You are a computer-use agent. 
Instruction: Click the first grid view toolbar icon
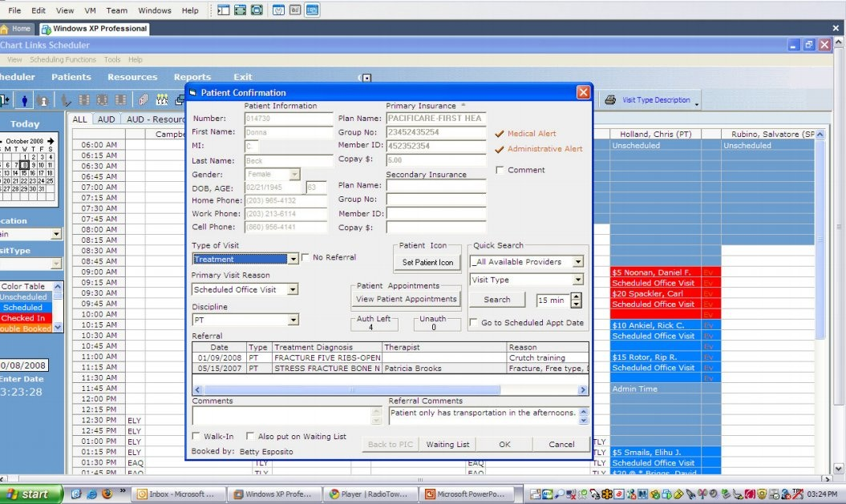84,100
